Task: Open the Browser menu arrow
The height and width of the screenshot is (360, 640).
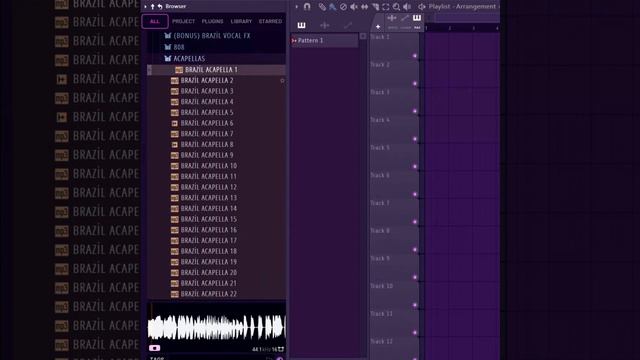Action: [x=145, y=7]
